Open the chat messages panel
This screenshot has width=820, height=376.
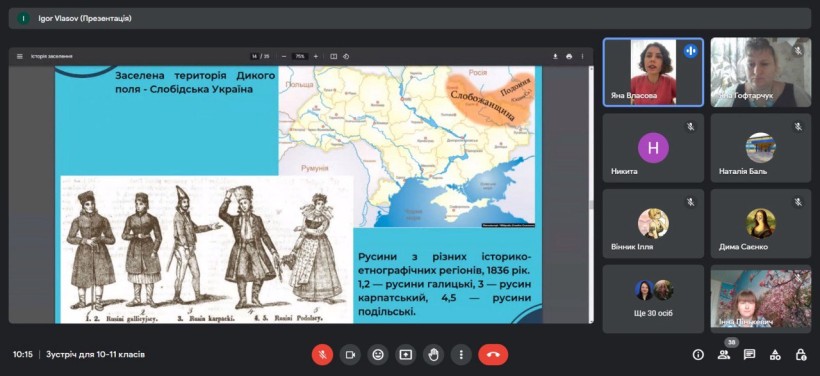pos(749,355)
